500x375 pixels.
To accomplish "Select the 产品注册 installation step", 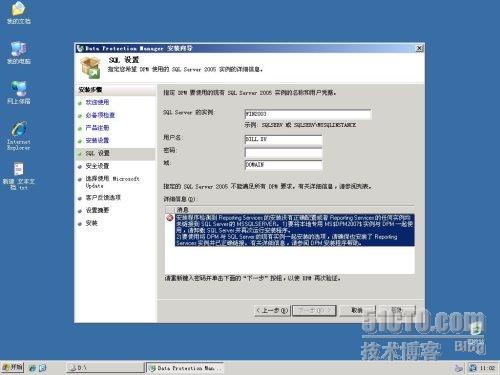I will pos(97,128).
